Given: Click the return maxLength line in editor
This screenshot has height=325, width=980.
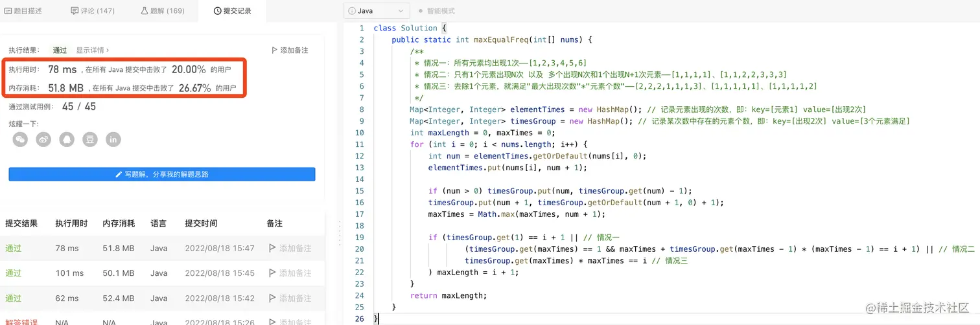Looking at the screenshot, I should tap(448, 295).
